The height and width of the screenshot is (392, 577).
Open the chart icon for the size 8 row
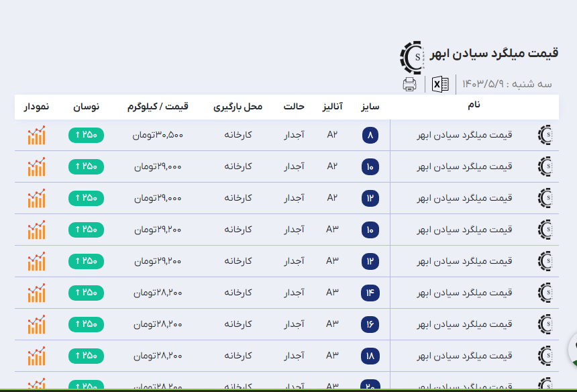[36, 135]
